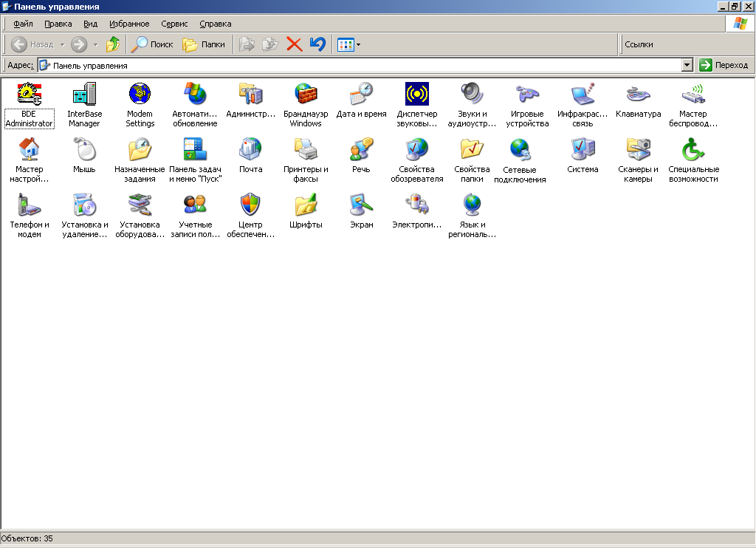Viewport: 756px width, 548px height.
Task: Expand the Назад history dropdown arrow
Action: coord(62,45)
